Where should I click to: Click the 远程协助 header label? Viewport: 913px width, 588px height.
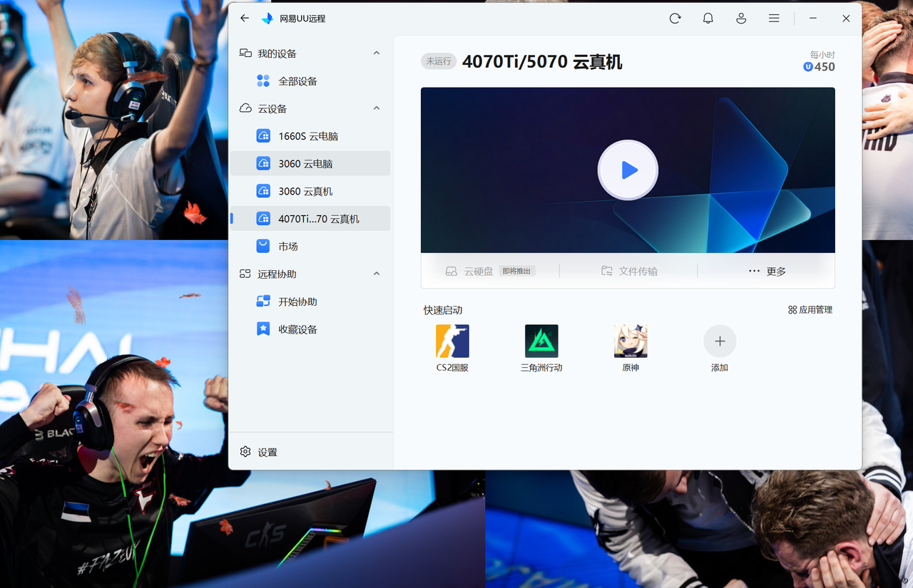pos(277,274)
